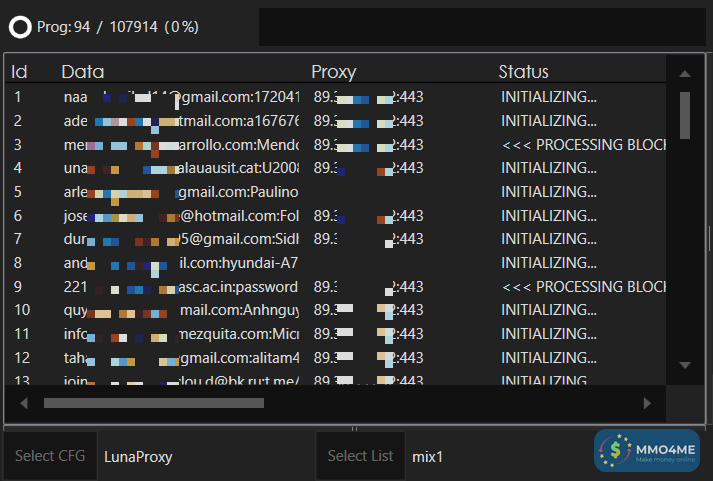The image size is (713, 481).
Task: Click the proxy cell in row 6
Action: (368, 215)
